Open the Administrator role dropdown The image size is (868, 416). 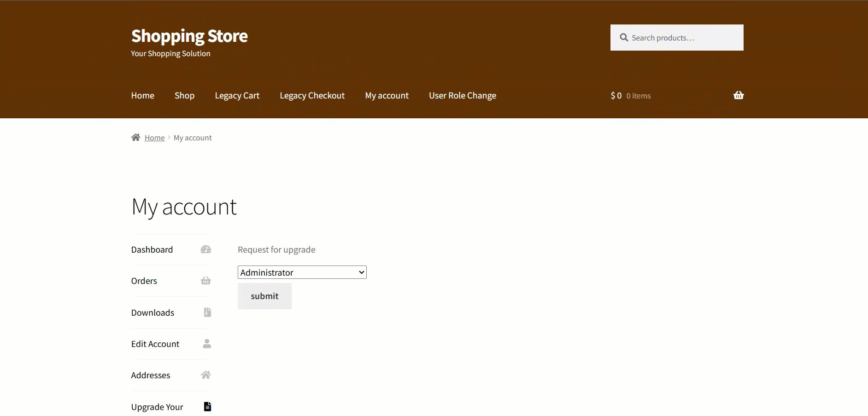(302, 272)
